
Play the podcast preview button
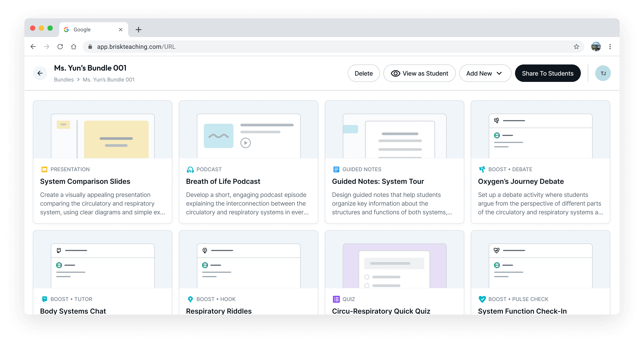pos(246,143)
